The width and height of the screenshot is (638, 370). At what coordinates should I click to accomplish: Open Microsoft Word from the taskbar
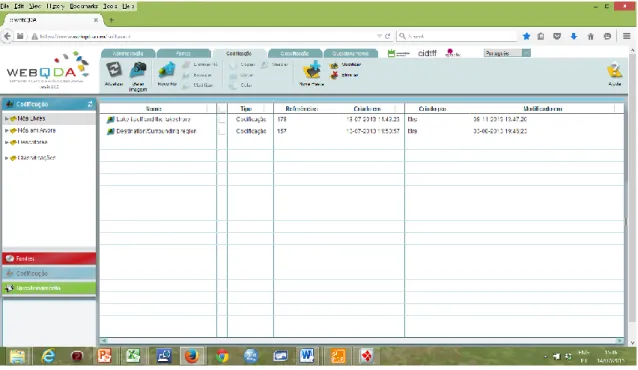[307, 357]
